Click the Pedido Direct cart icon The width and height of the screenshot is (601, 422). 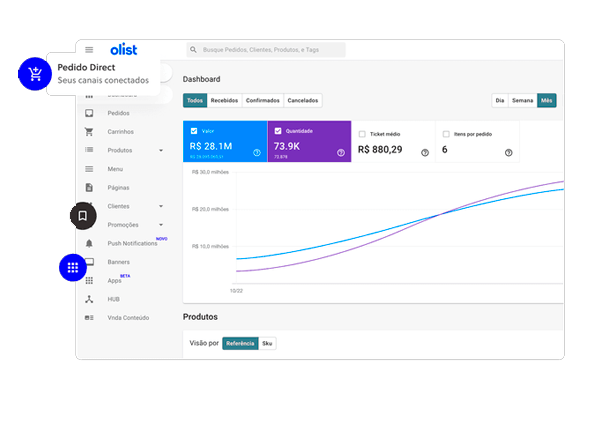click(x=36, y=73)
